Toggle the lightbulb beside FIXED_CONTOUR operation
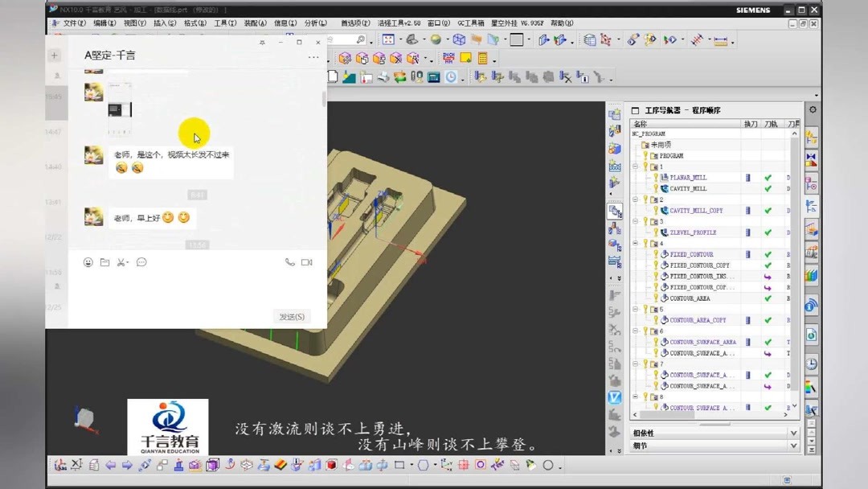The height and width of the screenshot is (489, 868). pos(657,254)
